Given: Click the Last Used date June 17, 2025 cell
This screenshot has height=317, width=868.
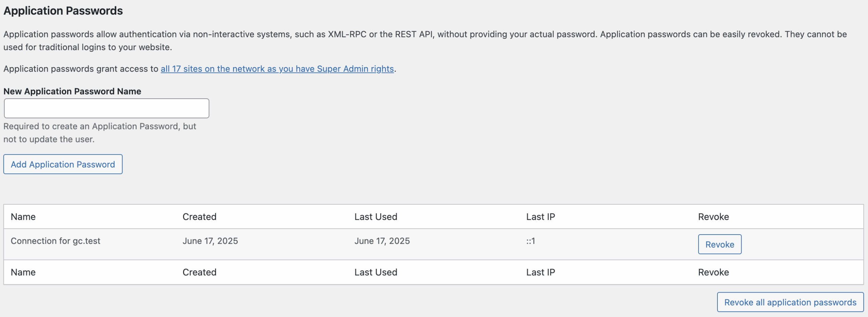Looking at the screenshot, I should pyautogui.click(x=382, y=241).
